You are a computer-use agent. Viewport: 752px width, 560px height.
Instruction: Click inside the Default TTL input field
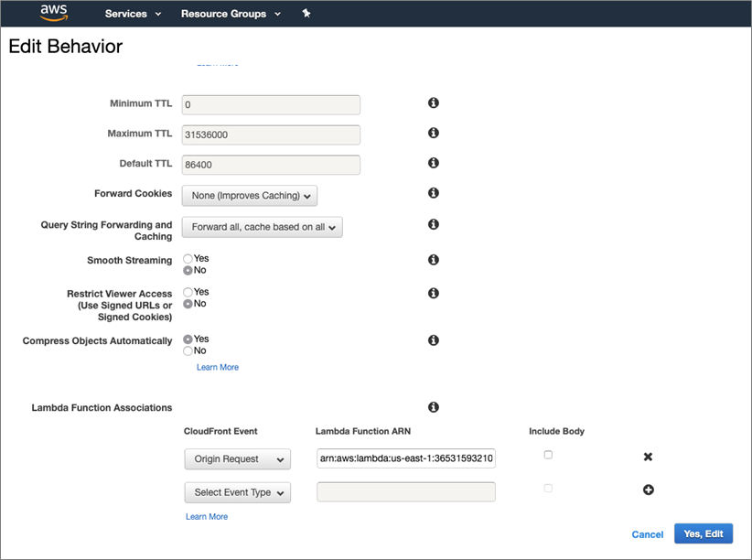pos(270,163)
